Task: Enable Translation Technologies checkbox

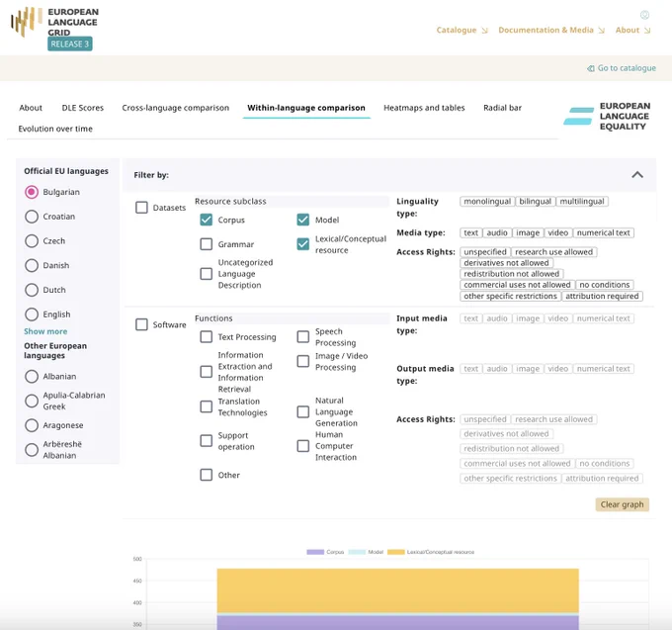Action: (x=207, y=406)
